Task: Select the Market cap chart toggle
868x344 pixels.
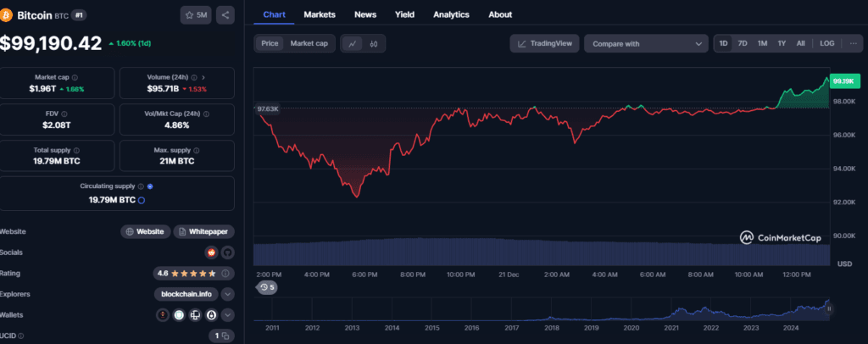Action: (309, 43)
